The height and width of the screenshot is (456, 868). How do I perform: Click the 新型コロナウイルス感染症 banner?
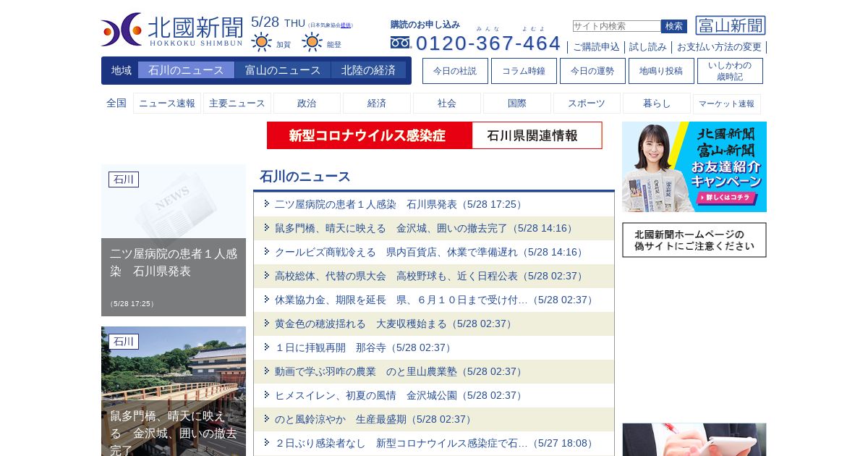(370, 135)
